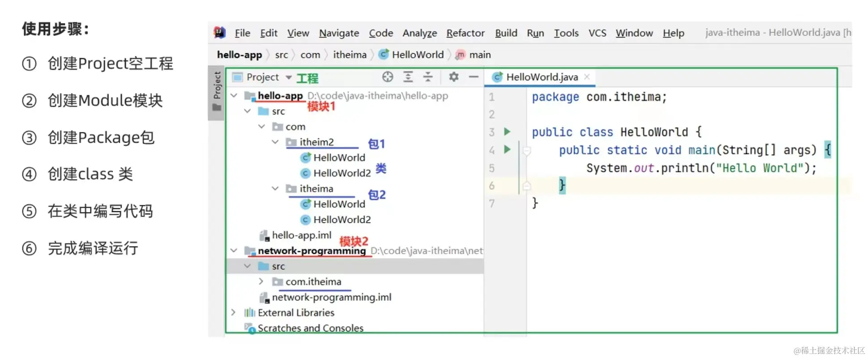Select HelloWorld class under itheima package
This screenshot has width=868, height=358.
tap(339, 204)
